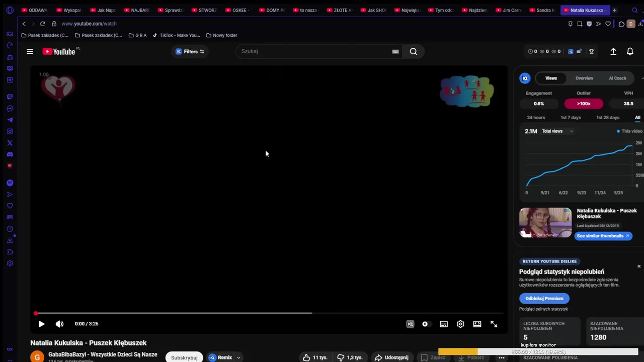Reload the page

42,24
